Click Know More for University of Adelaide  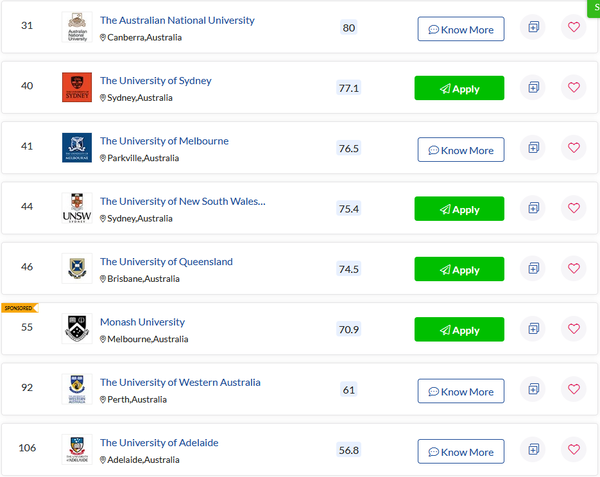pyautogui.click(x=461, y=451)
